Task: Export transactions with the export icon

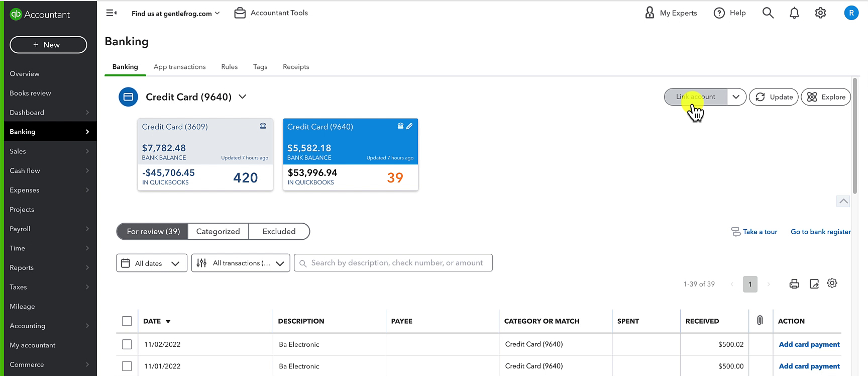Action: (814, 284)
